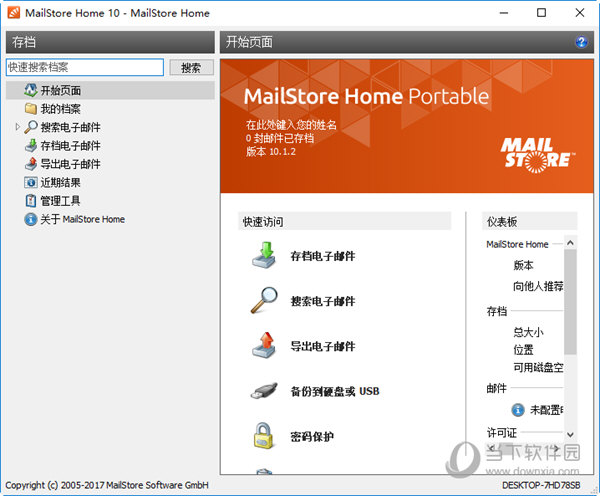Open 管理工具 in the sidebar tree
This screenshot has height=496, width=600.
click(x=60, y=201)
